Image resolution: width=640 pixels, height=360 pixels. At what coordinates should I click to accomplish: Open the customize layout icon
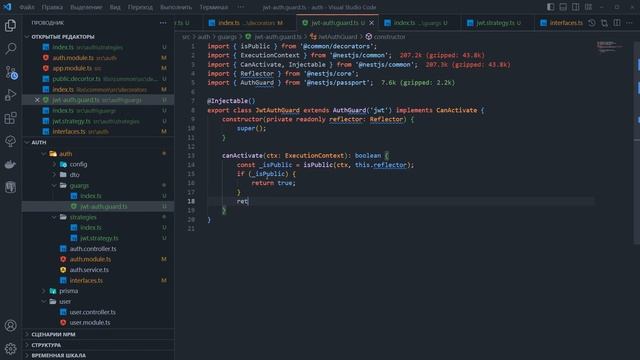pos(588,7)
